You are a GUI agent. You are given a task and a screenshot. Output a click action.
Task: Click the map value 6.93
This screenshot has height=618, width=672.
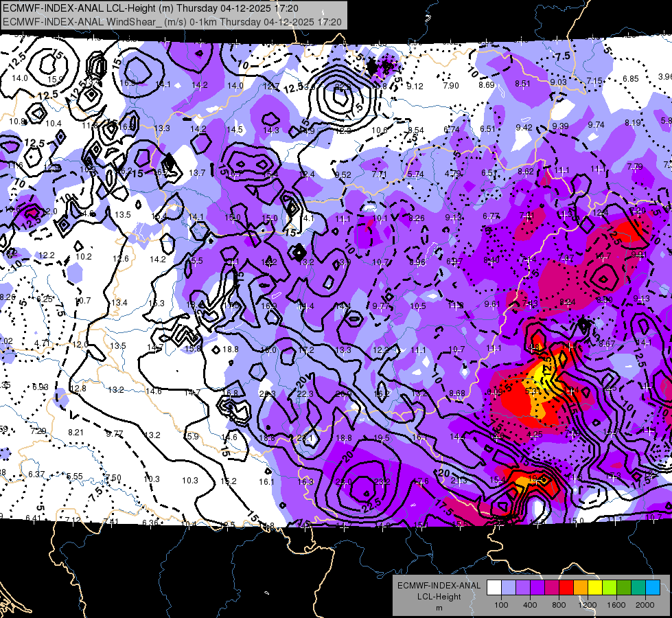(40, 387)
